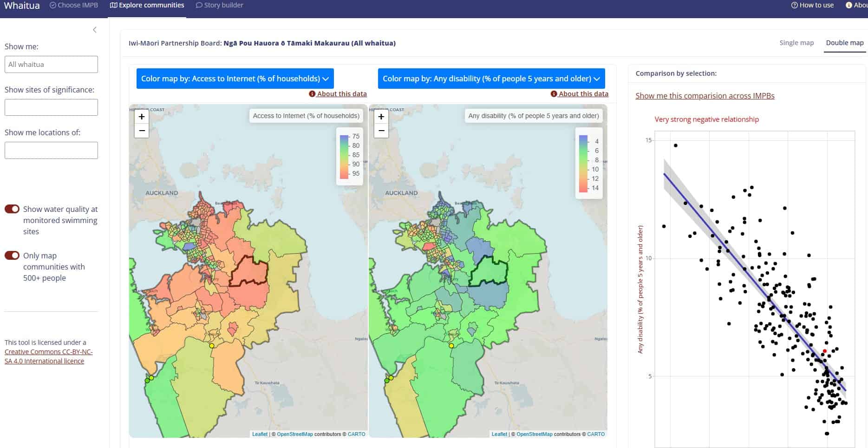The height and width of the screenshot is (448, 868).
Task: Toggle Show water quality at swimming sites
Action: coord(12,209)
